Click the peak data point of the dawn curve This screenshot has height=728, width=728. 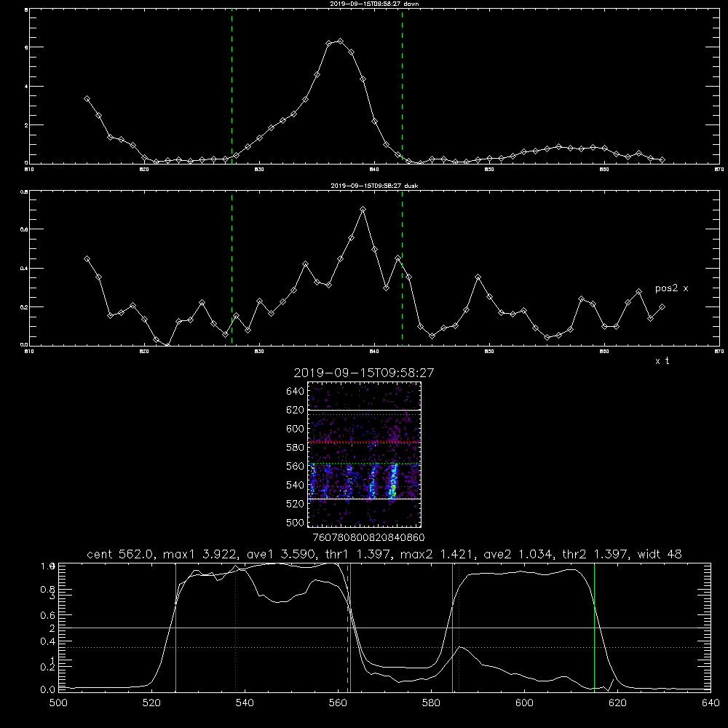tap(340, 41)
